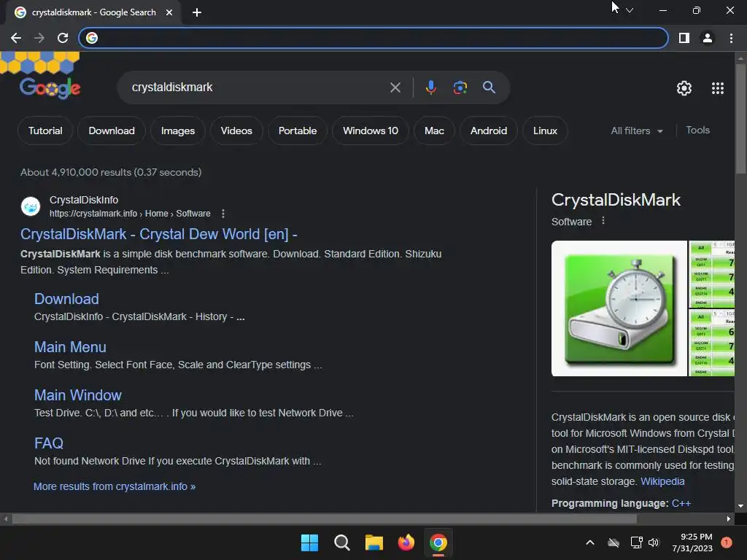Click the scroll-right arrow of horizontal scrollbar

click(729, 519)
